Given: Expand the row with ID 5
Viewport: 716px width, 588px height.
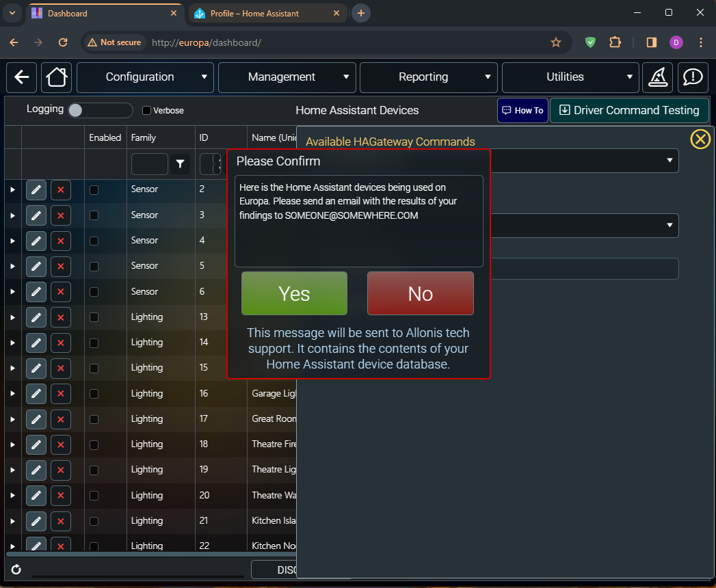Looking at the screenshot, I should (x=13, y=266).
